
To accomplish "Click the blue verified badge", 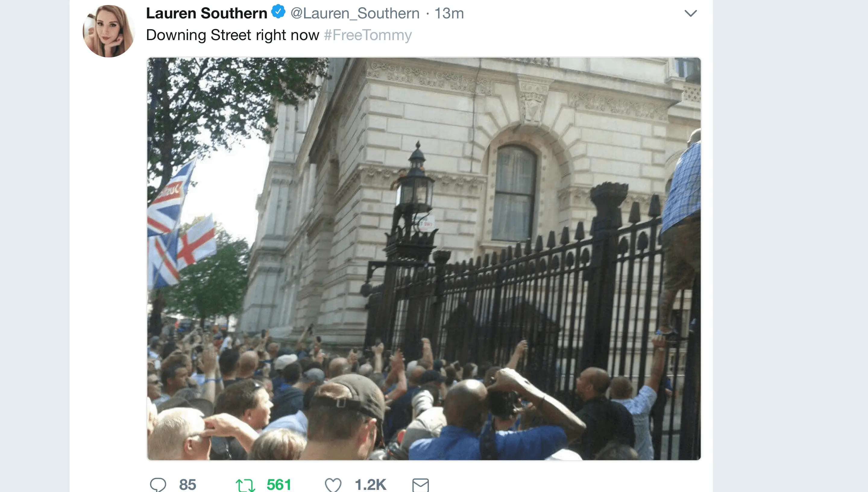I will point(278,11).
